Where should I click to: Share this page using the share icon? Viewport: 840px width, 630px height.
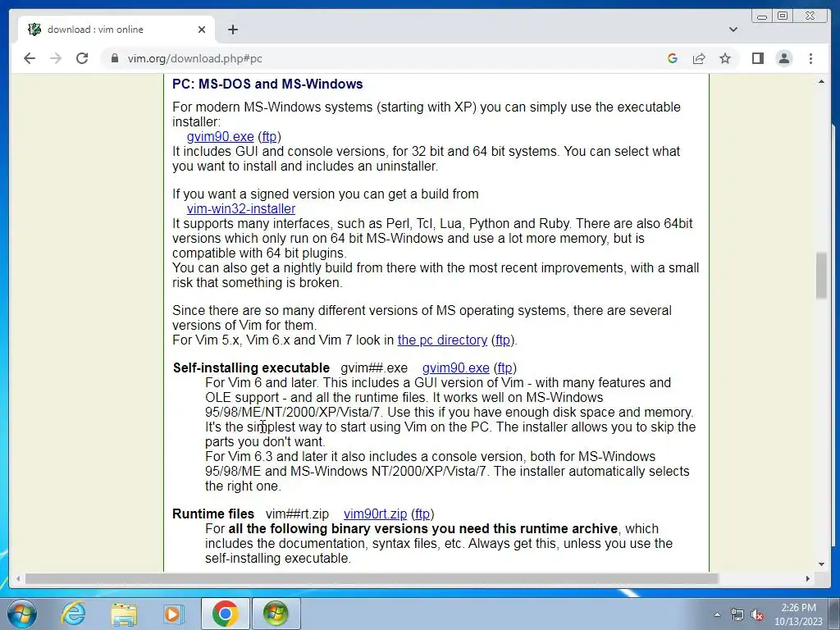pos(699,58)
